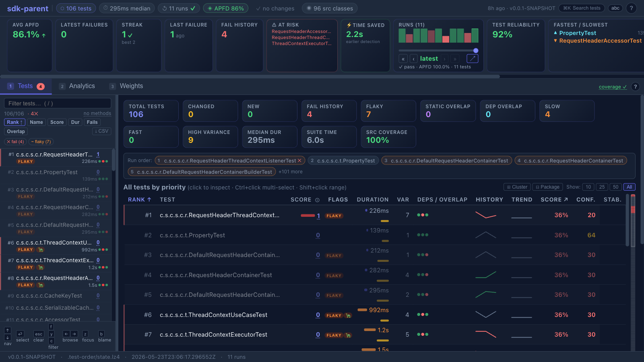Image resolution: width=644 pixels, height=362 pixels.
Task: Open the coverage link
Action: 613,87
